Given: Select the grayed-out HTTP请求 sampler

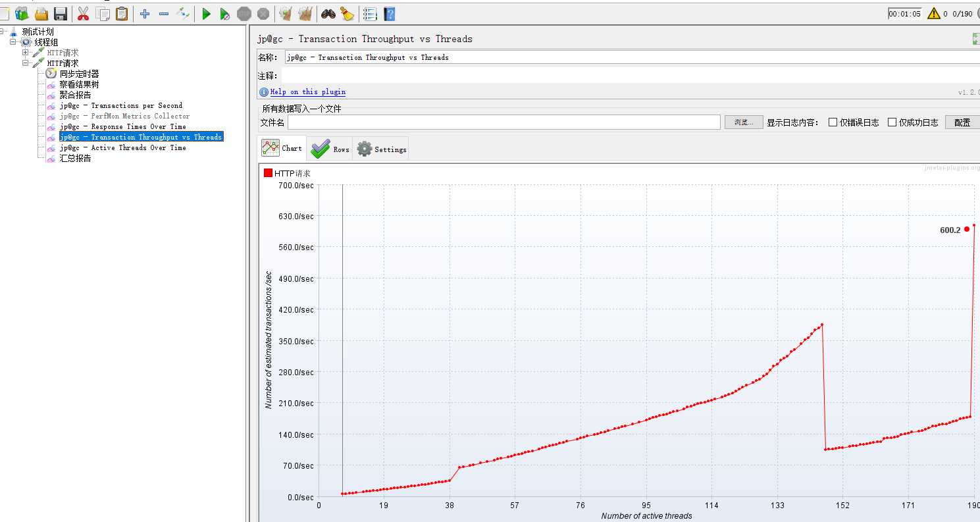Looking at the screenshot, I should click(63, 53).
